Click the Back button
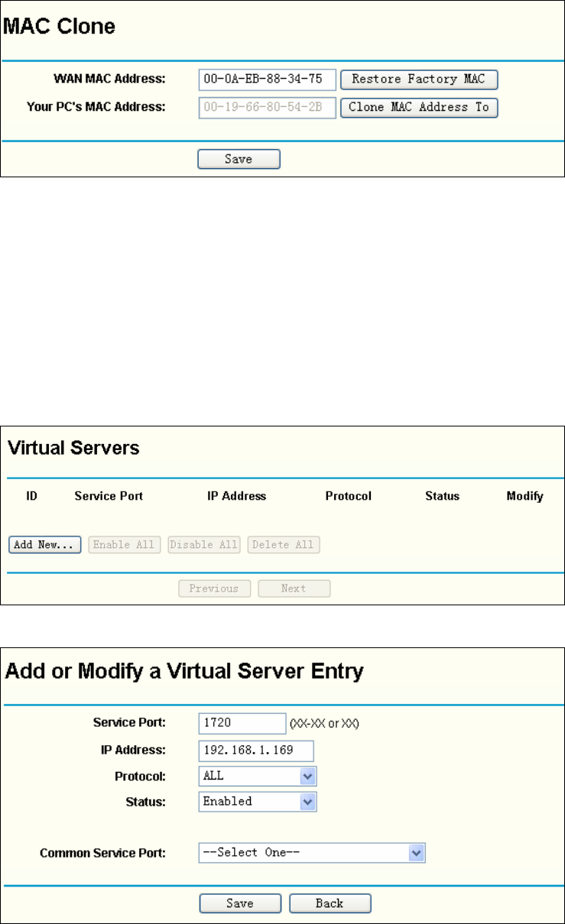The image size is (565, 924). (x=330, y=903)
